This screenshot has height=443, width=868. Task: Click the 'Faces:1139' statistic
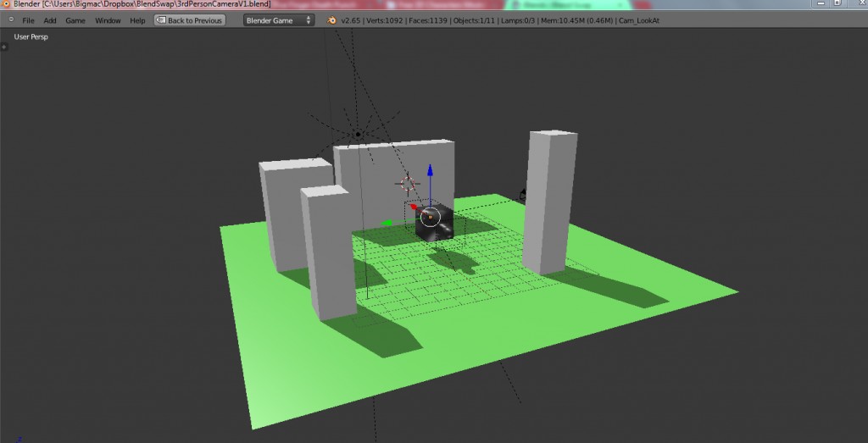[x=429, y=20]
